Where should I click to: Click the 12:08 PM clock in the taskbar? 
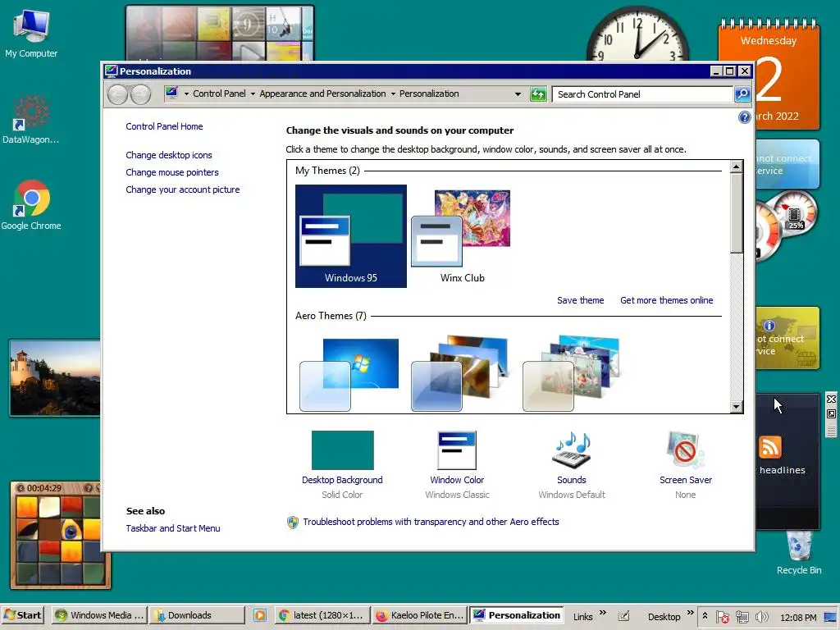(x=798, y=617)
